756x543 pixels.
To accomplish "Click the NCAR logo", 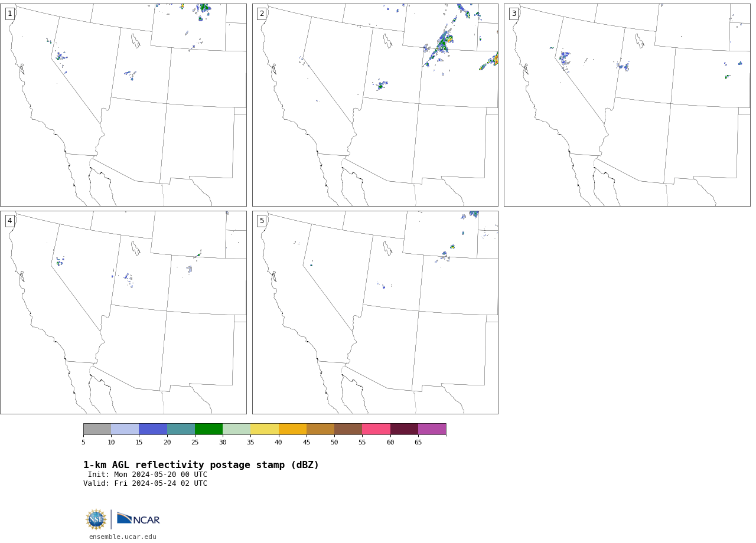I will [138, 519].
